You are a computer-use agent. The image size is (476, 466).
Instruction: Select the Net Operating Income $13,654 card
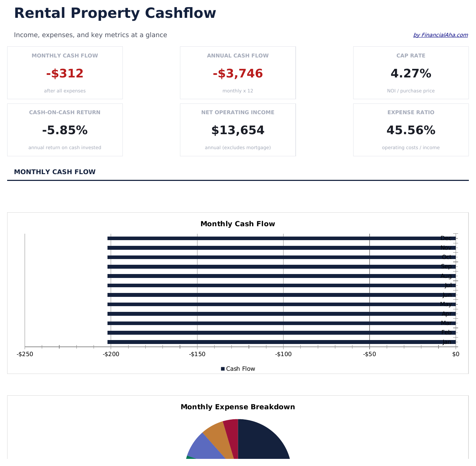238,130
